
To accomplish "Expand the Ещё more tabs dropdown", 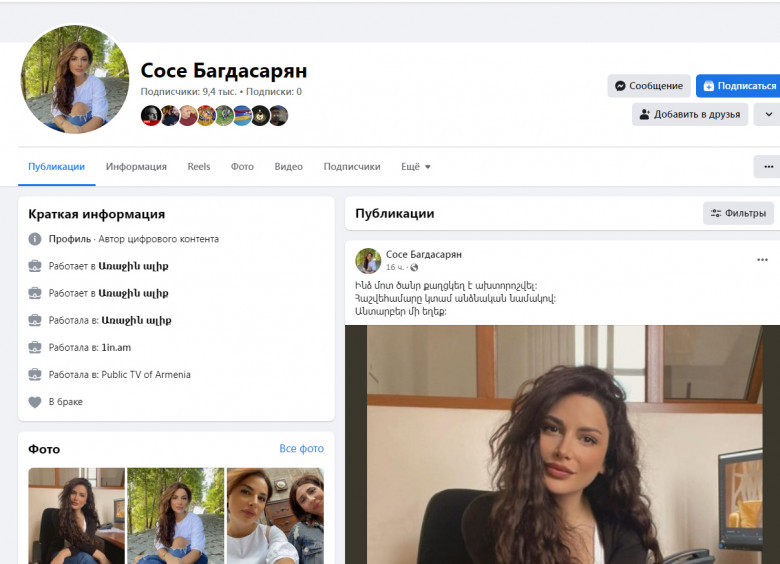I will [416, 167].
